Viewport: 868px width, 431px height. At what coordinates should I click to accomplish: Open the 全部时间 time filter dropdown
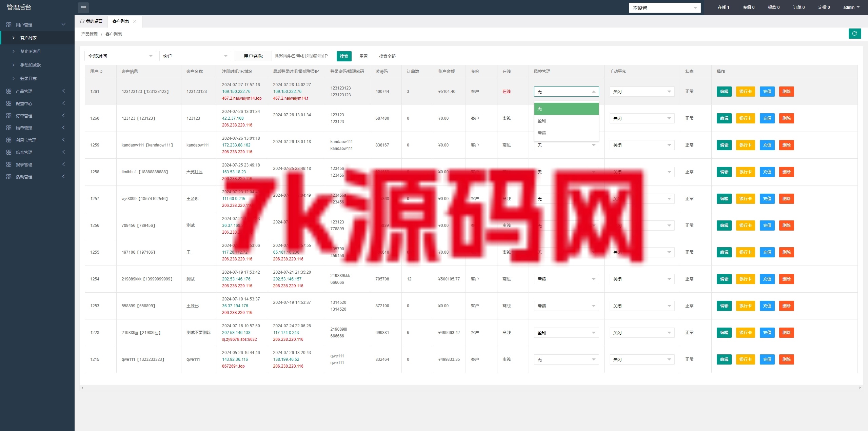(x=120, y=56)
